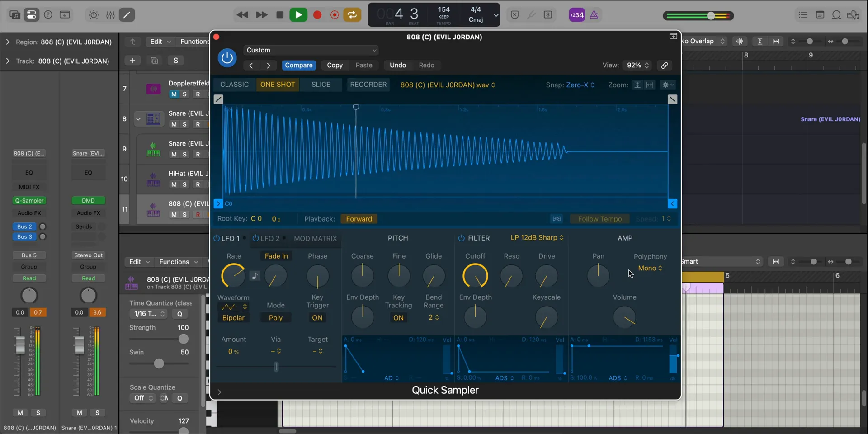Click the LFO Amount slider handle
Viewport: 868px width, 434px height.
tap(276, 367)
